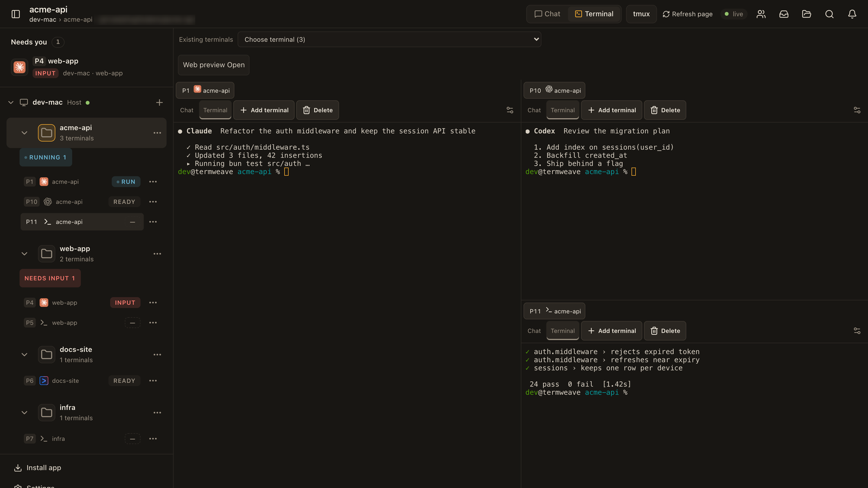Select Terminal tab in P10 pane

click(563, 110)
